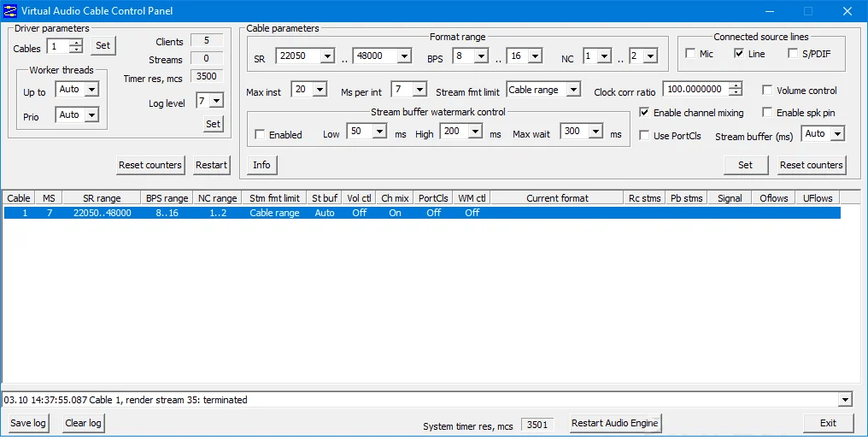
Task: Click Restart Audio Engine button
Action: [x=615, y=423]
